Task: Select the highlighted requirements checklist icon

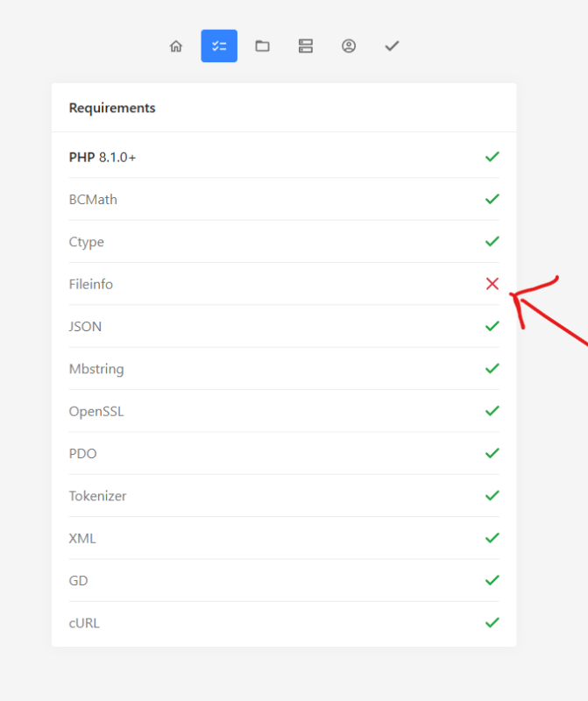Action: (x=219, y=46)
